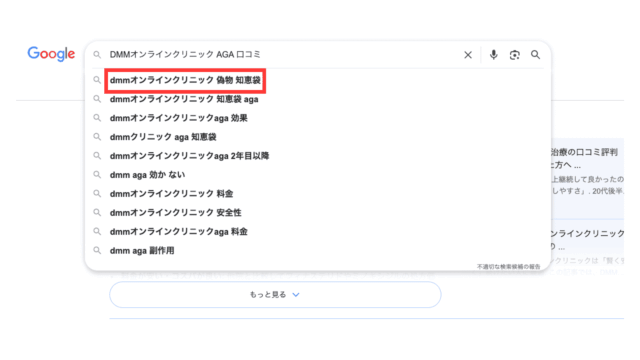Open the Google logo homepage link
The height and width of the screenshot is (360, 640).
pyautogui.click(x=51, y=53)
